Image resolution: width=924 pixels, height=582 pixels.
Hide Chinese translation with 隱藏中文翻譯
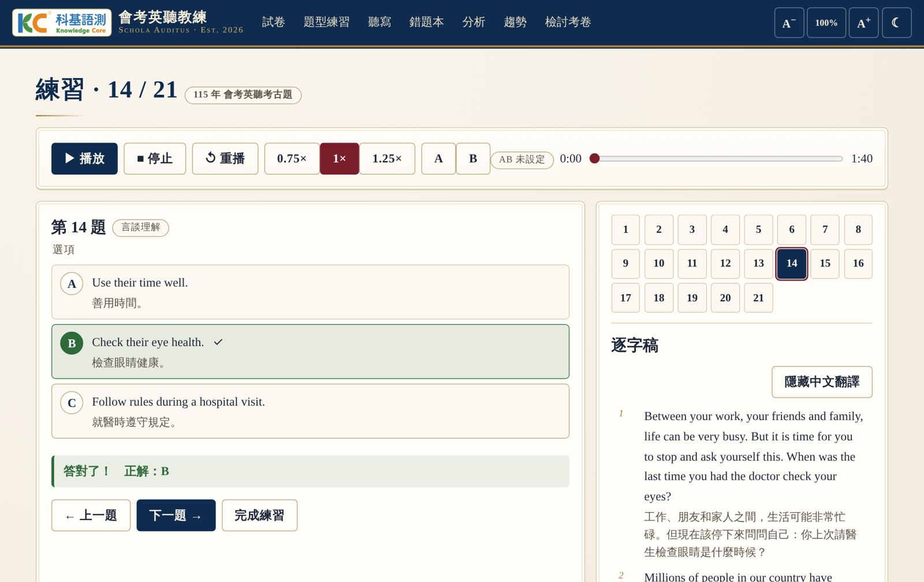point(822,382)
